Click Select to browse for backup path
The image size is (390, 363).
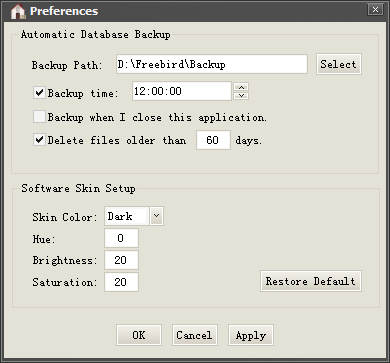[x=339, y=64]
